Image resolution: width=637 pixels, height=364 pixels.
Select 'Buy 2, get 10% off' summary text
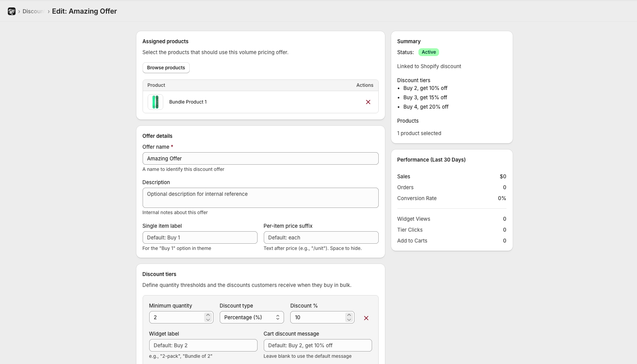pyautogui.click(x=425, y=88)
